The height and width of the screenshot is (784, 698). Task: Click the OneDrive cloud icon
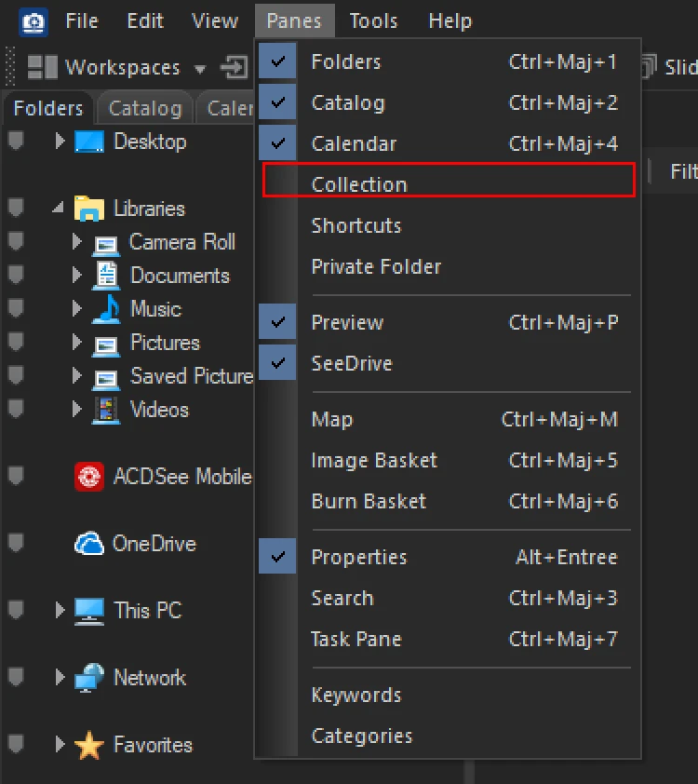89,544
